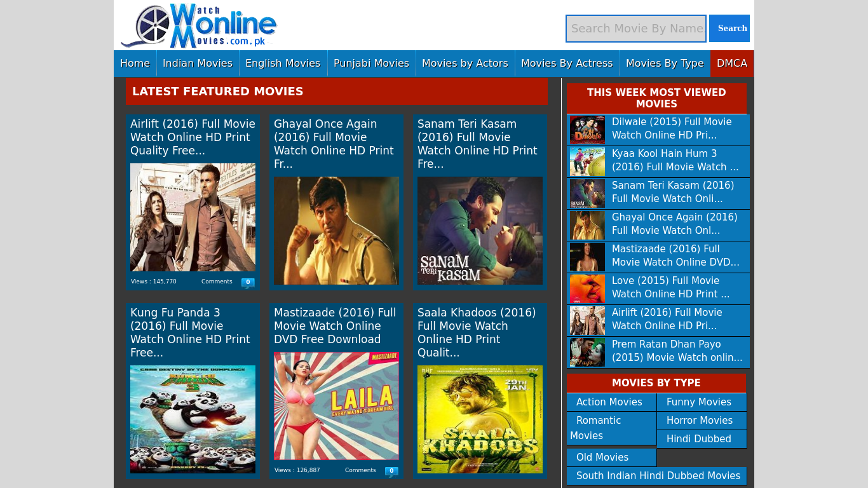The width and height of the screenshot is (868, 488).
Task: Open Airlift (2016) featured movie title
Action: 193,137
